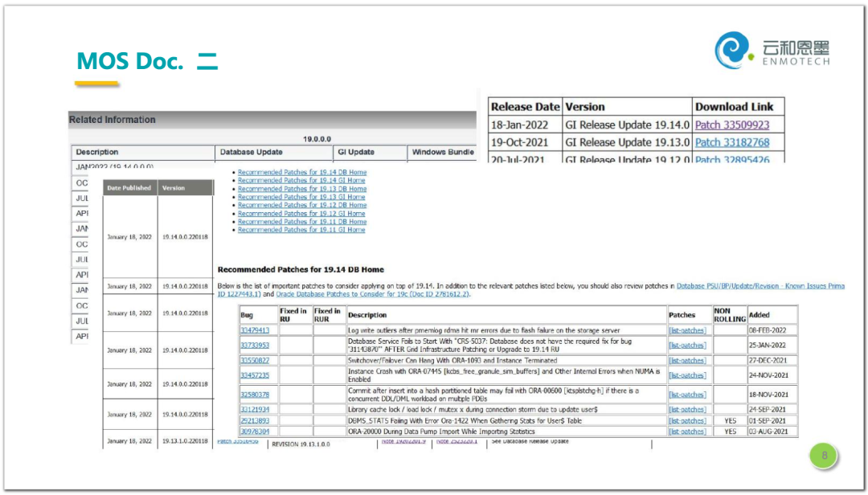Screen dimensions: 868x495
Task: Open Recommended Patches for 19.11 GI Home link
Action: pos(301,230)
